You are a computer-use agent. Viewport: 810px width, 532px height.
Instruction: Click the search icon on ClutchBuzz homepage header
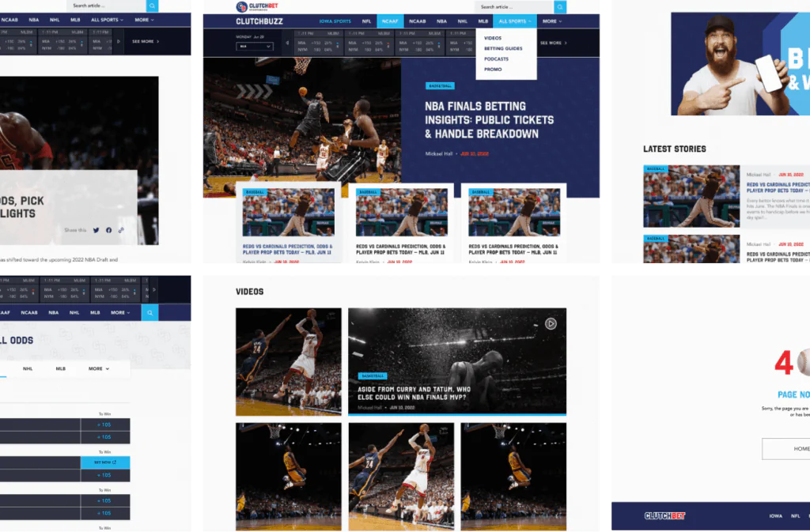pyautogui.click(x=560, y=6)
